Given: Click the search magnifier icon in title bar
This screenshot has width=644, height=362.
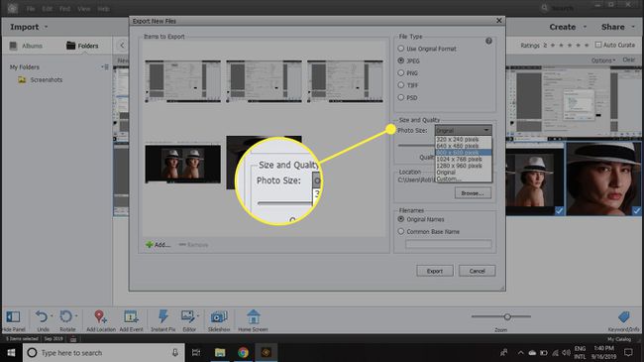Looking at the screenshot, I should coord(544,8).
